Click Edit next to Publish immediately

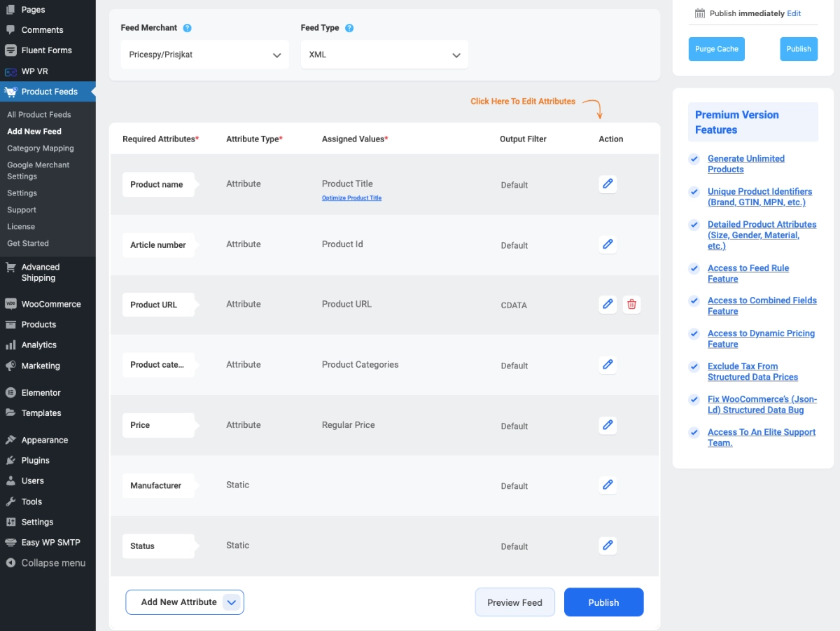tap(794, 13)
